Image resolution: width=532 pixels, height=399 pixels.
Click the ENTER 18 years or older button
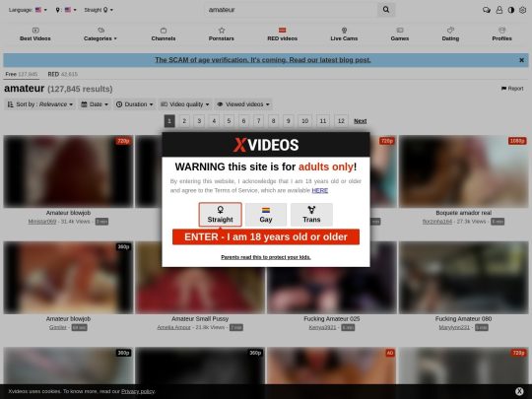266,236
